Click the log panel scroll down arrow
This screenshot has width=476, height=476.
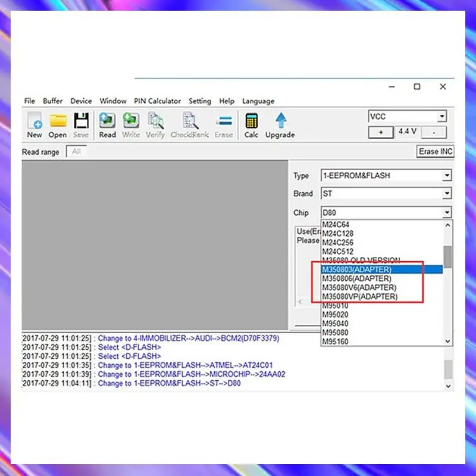click(448, 386)
